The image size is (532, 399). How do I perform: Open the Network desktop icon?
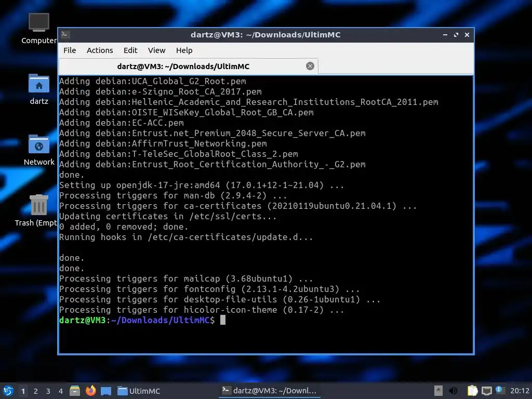(38, 150)
